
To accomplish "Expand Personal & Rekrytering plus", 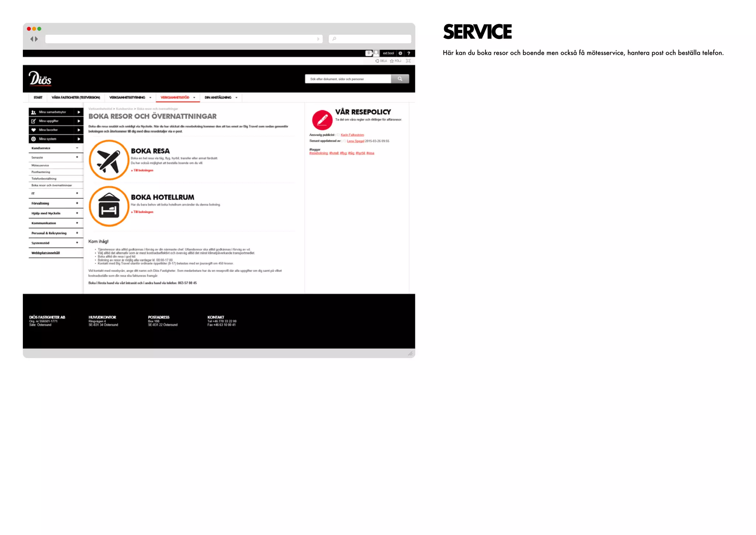I will [x=77, y=233].
